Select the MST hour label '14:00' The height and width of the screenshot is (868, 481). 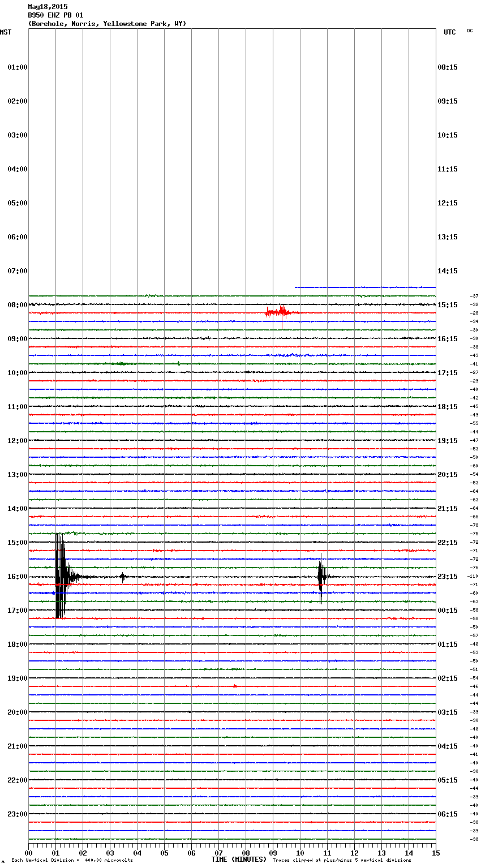18,509
